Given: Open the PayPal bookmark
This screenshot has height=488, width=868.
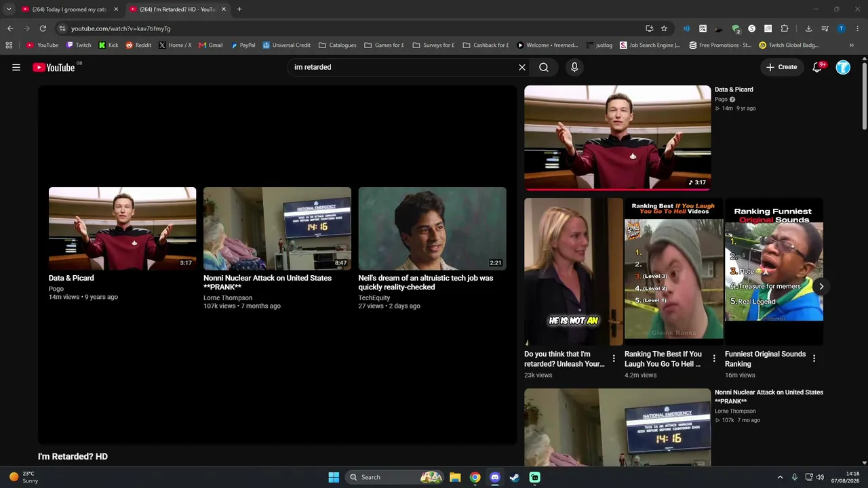Looking at the screenshot, I should coord(243,45).
